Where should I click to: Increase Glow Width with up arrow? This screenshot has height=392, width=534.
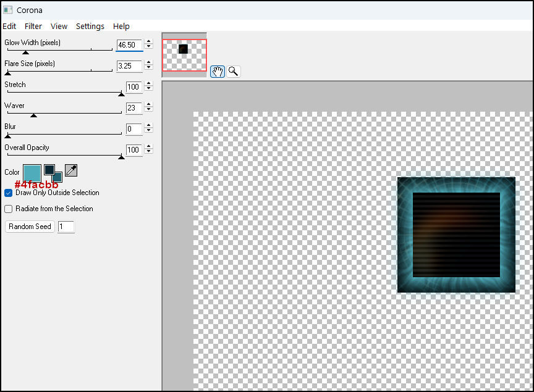[x=148, y=42]
